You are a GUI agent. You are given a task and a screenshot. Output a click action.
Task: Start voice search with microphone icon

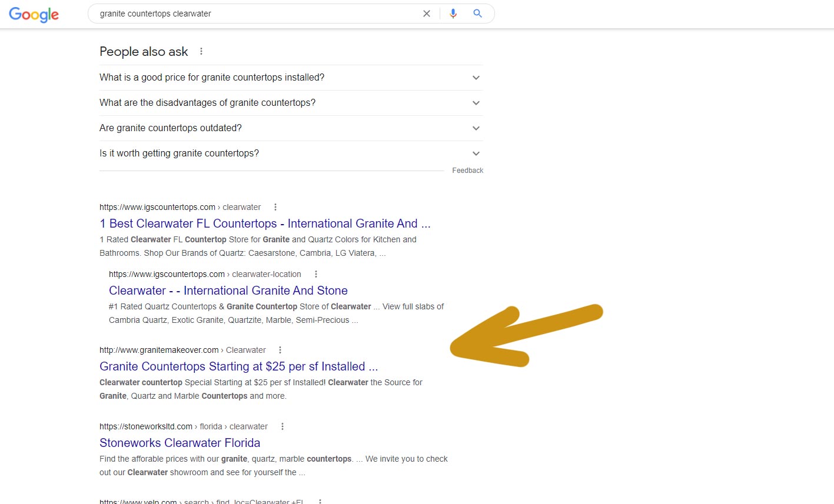pyautogui.click(x=453, y=14)
